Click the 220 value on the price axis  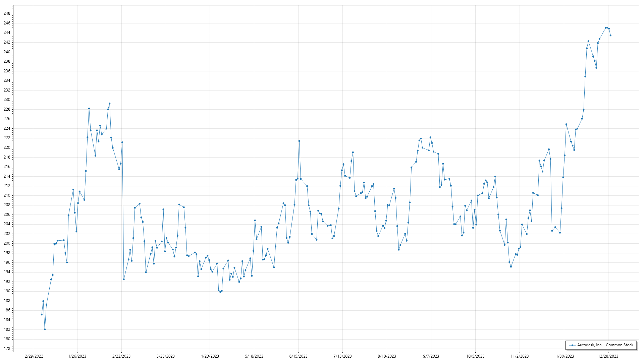click(x=7, y=147)
